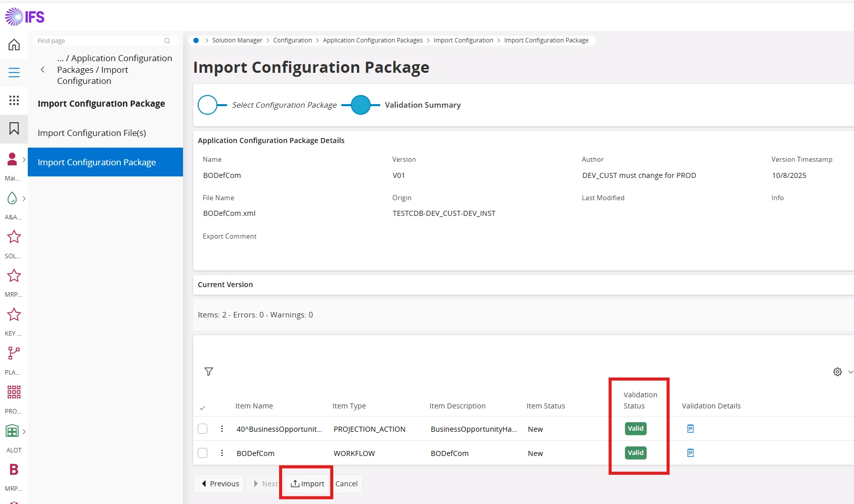This screenshot has height=504, width=854.
Task: Toggle the hamburger navigation menu icon
Action: point(14,72)
